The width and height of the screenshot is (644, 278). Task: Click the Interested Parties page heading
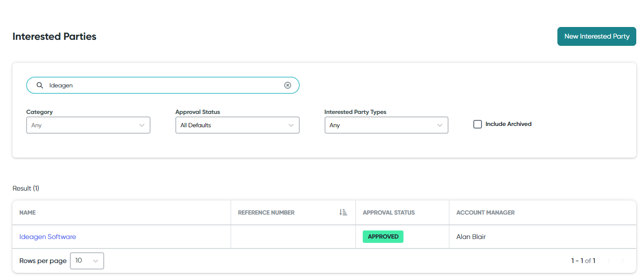[54, 36]
